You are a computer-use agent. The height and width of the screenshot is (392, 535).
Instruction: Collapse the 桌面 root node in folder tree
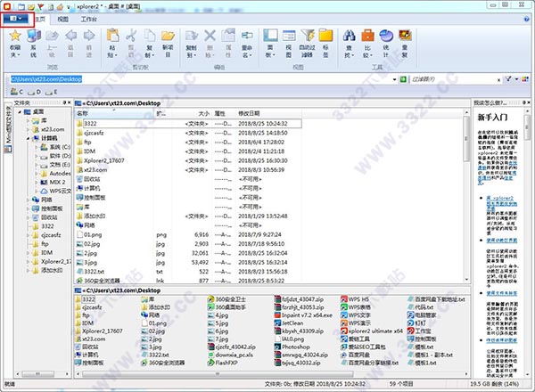point(20,111)
